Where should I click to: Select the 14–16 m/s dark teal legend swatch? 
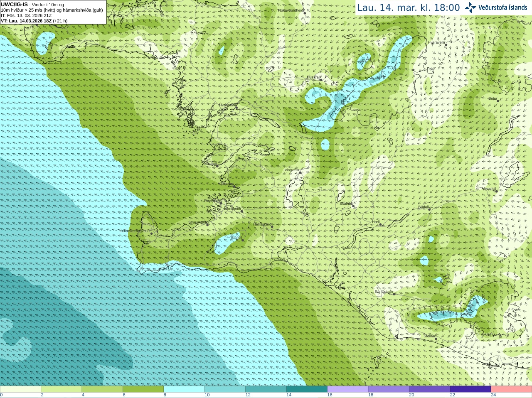point(307,389)
